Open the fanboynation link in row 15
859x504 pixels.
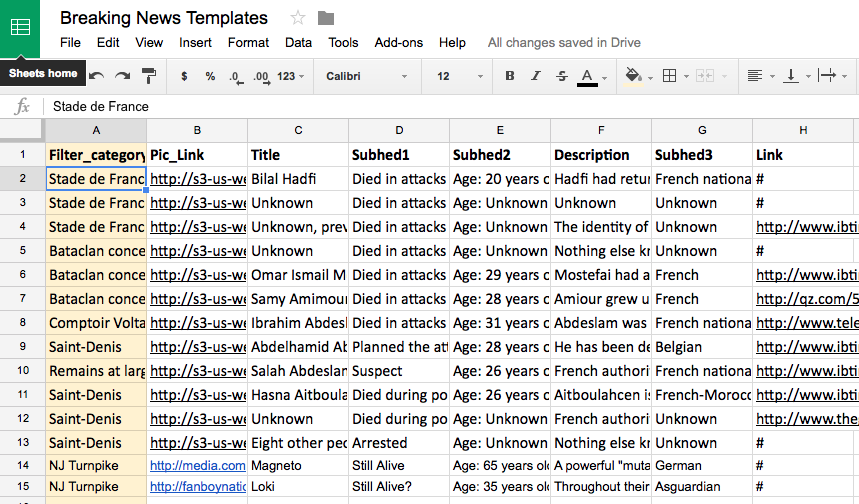[x=198, y=486]
